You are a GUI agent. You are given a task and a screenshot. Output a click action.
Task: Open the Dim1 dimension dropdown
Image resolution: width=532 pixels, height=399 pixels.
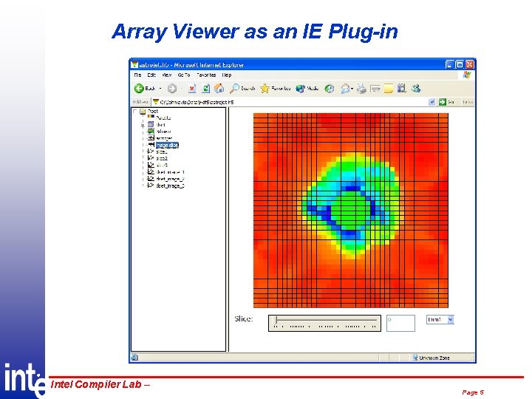(440, 320)
